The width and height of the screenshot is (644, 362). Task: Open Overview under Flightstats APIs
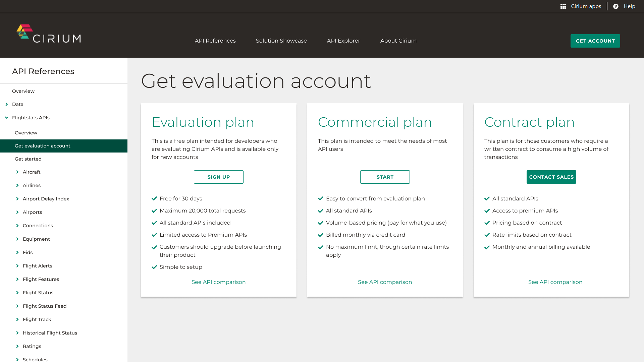[x=26, y=133]
